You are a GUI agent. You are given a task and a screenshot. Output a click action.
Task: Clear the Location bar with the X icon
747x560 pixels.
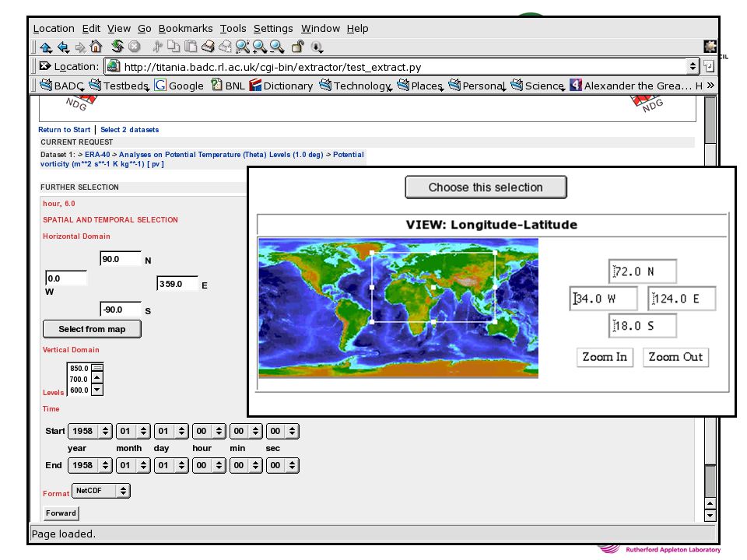[x=45, y=66]
